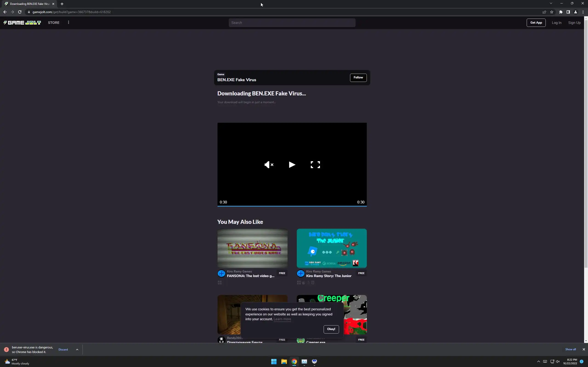588x367 pixels.
Task: Open File Explorer from the taskbar
Action: click(284, 361)
